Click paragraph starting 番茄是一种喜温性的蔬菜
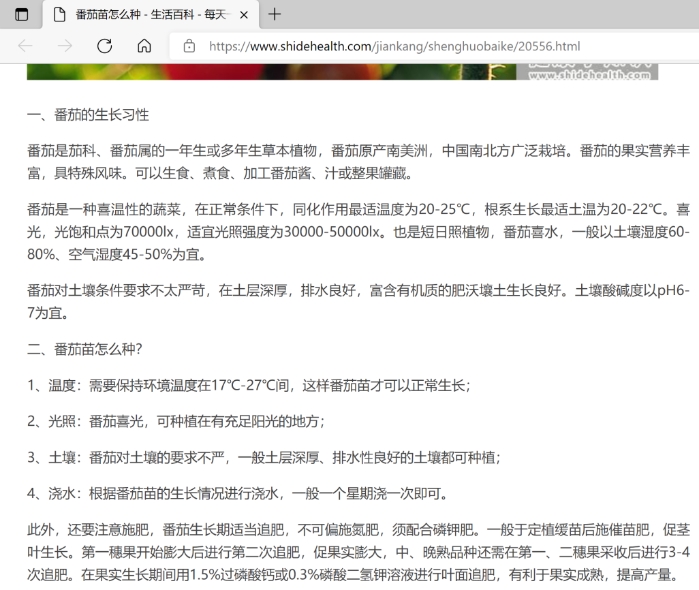This screenshot has height=590, width=699. (358, 232)
